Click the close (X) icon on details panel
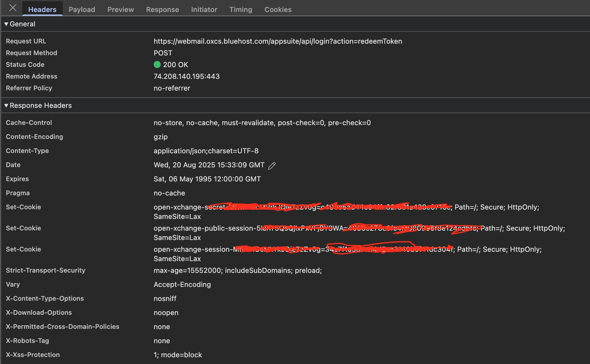Image resolution: width=590 pixels, height=364 pixels. (12, 8)
